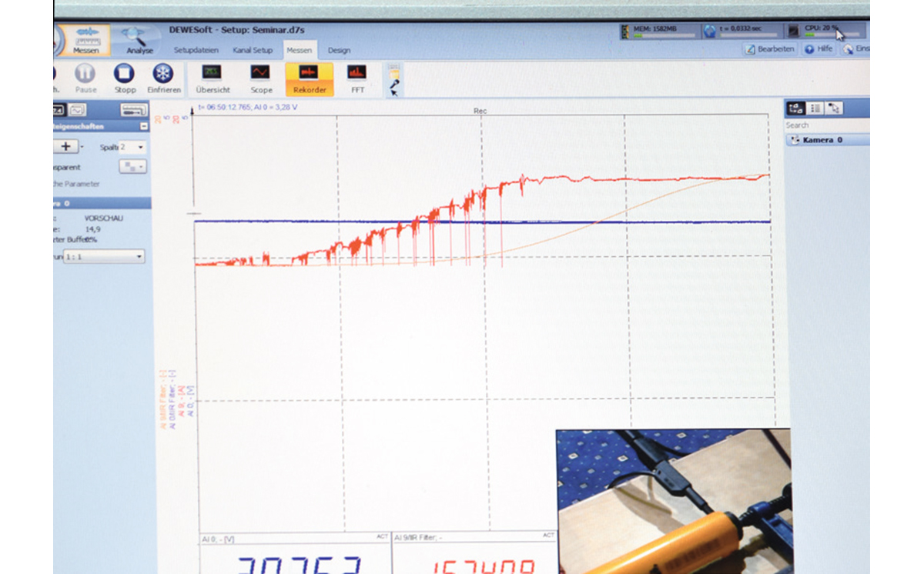Stop the measurement with Stopp
The image size is (924, 574).
[x=125, y=78]
